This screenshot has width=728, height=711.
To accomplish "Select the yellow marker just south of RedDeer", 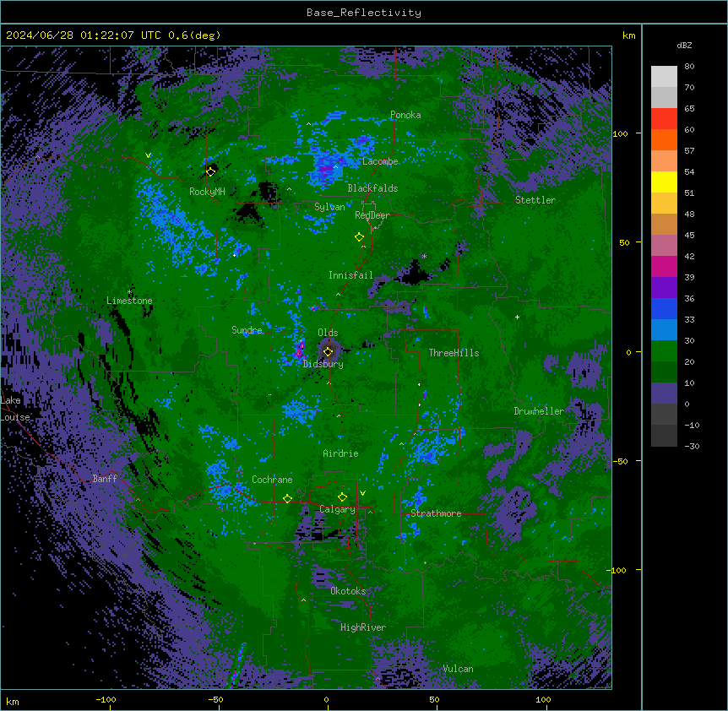I will pyautogui.click(x=359, y=237).
